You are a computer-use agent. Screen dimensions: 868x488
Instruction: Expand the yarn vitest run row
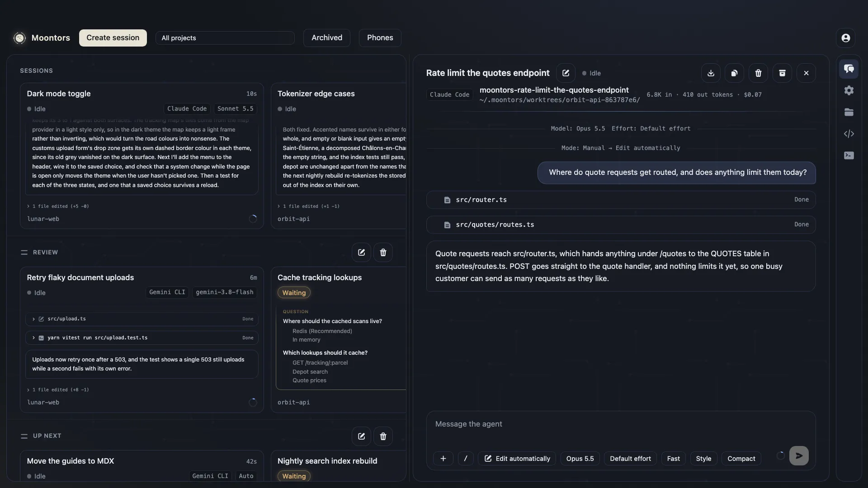[142, 338]
